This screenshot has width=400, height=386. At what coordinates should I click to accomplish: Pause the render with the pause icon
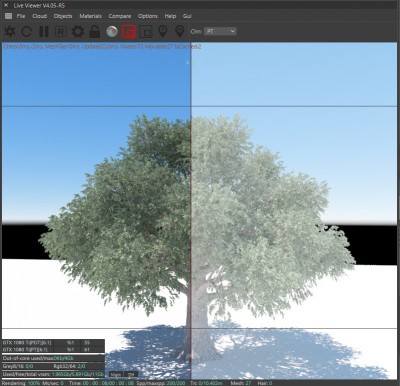pos(44,31)
